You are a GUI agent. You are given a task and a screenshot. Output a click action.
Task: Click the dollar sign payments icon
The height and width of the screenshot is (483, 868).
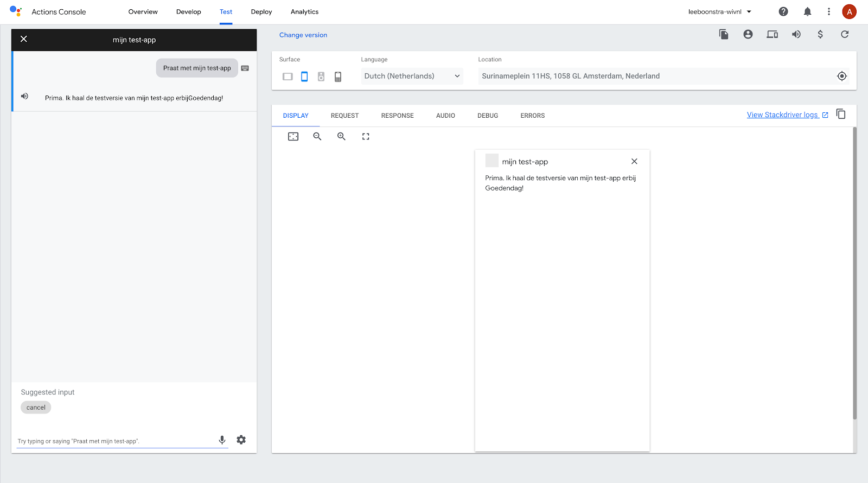coord(820,35)
